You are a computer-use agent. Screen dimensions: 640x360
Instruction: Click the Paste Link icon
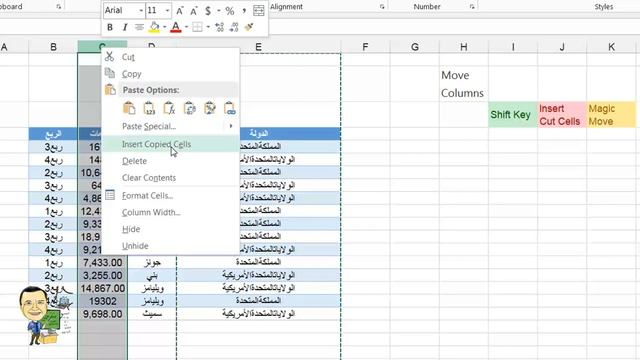[230, 108]
